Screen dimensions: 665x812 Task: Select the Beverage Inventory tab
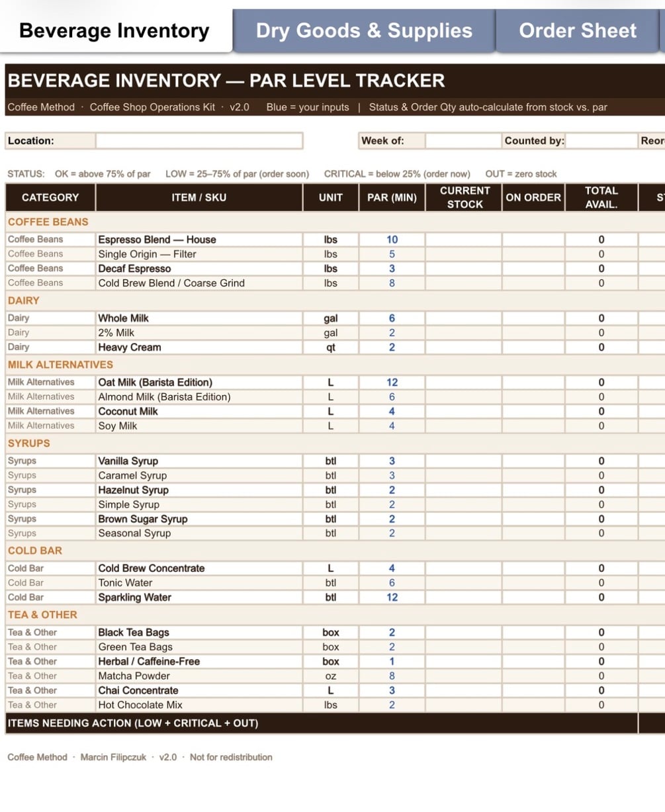(114, 30)
